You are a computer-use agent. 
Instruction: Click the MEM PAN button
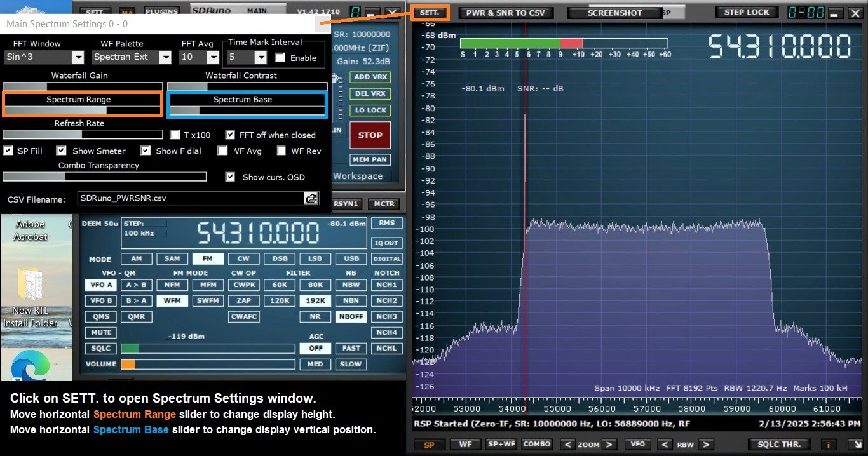point(370,159)
